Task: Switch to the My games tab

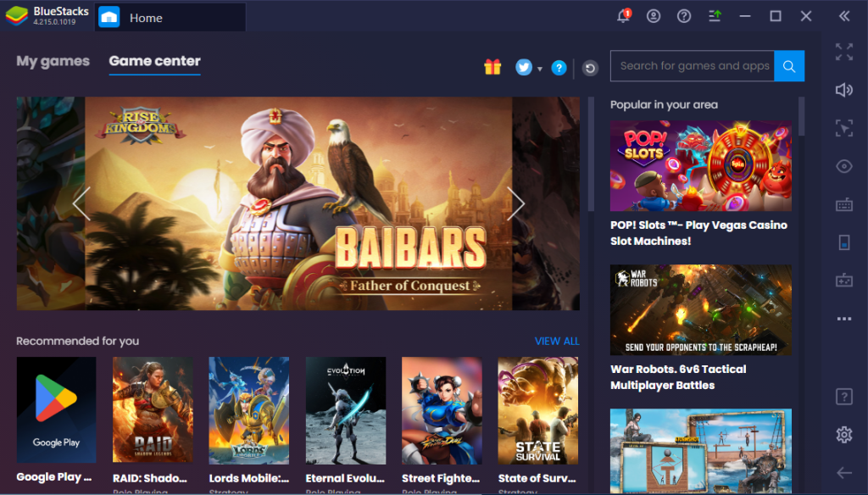Action: 53,61
